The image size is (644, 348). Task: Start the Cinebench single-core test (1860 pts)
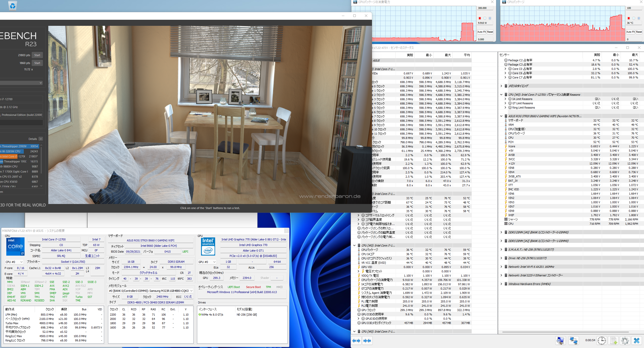[37, 63]
